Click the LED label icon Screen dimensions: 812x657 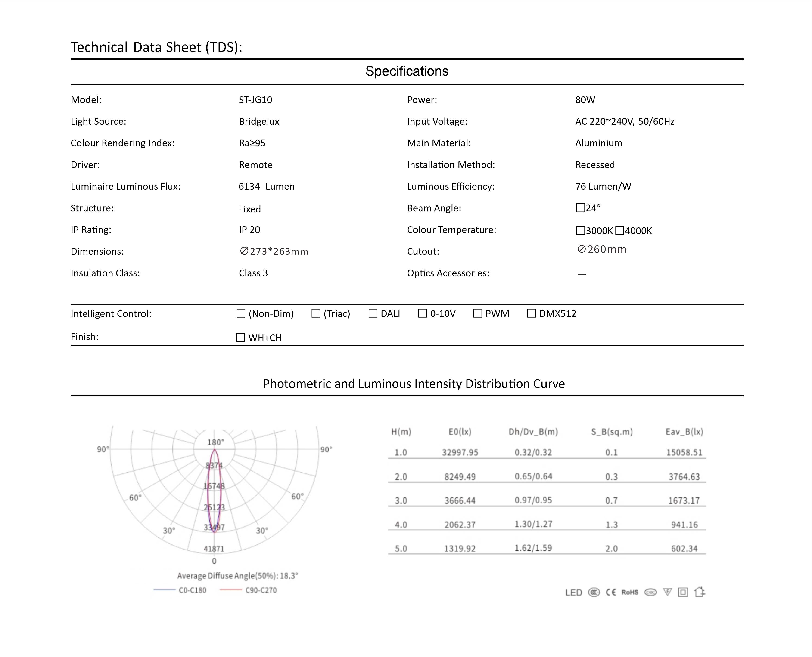pyautogui.click(x=573, y=593)
